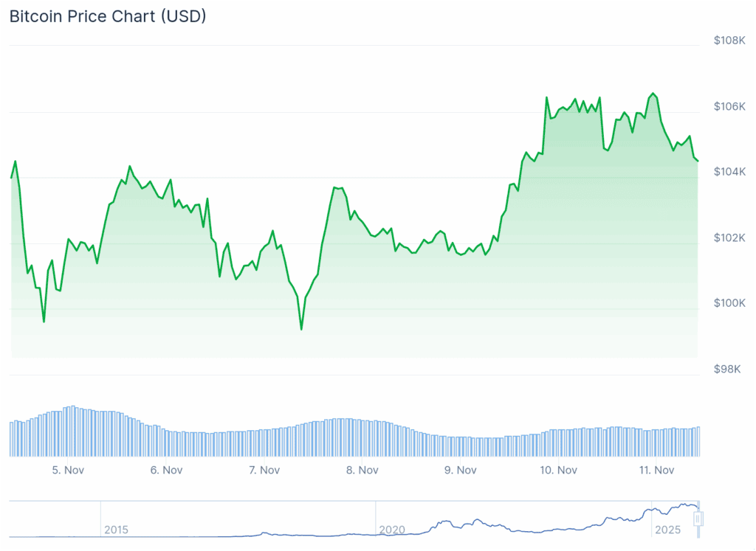The image size is (756, 551).
Task: Click the $106K price axis label
Action: [729, 106]
